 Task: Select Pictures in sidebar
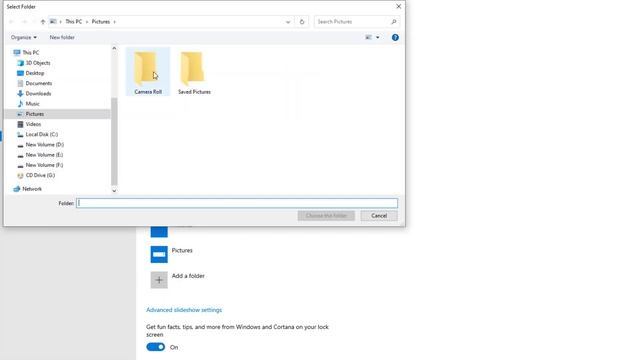pyautogui.click(x=57, y=114)
